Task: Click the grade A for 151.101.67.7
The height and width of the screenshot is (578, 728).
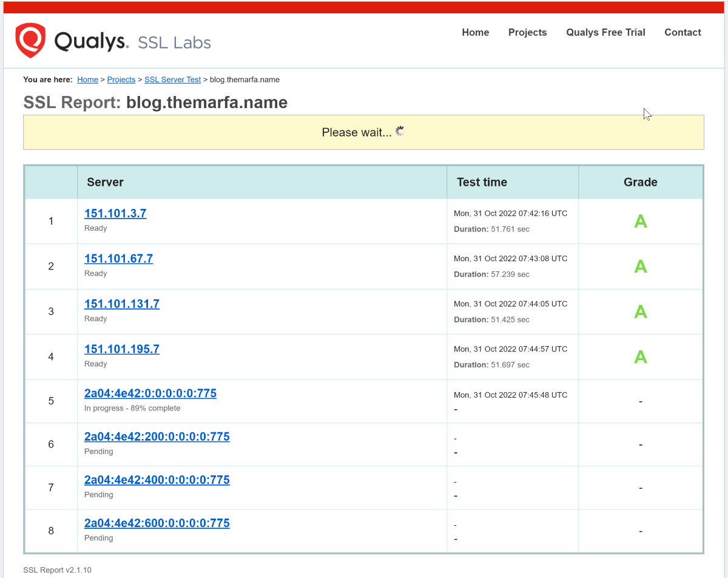Action: [641, 267]
